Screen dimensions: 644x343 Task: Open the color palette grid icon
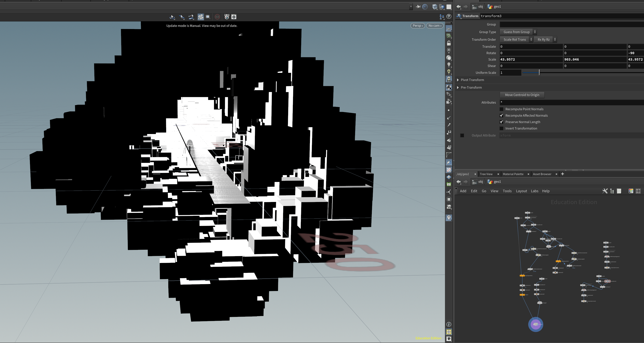(631, 191)
